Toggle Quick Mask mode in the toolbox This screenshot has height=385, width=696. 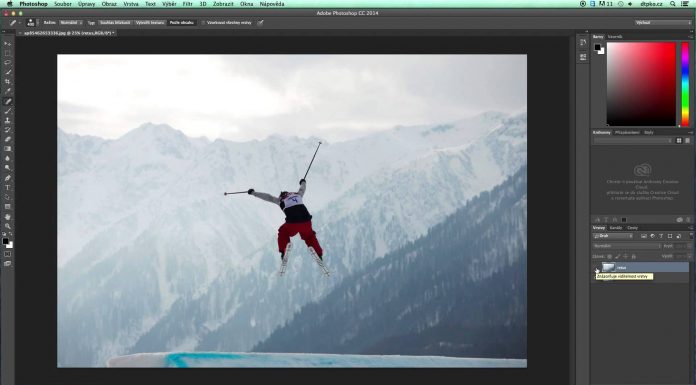[x=8, y=254]
